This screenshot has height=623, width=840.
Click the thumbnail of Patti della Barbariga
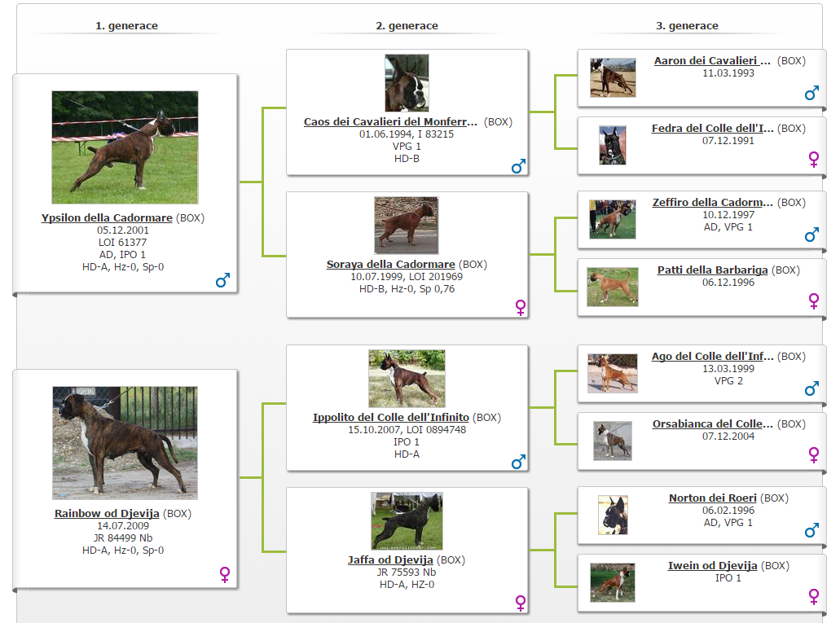pos(613,287)
